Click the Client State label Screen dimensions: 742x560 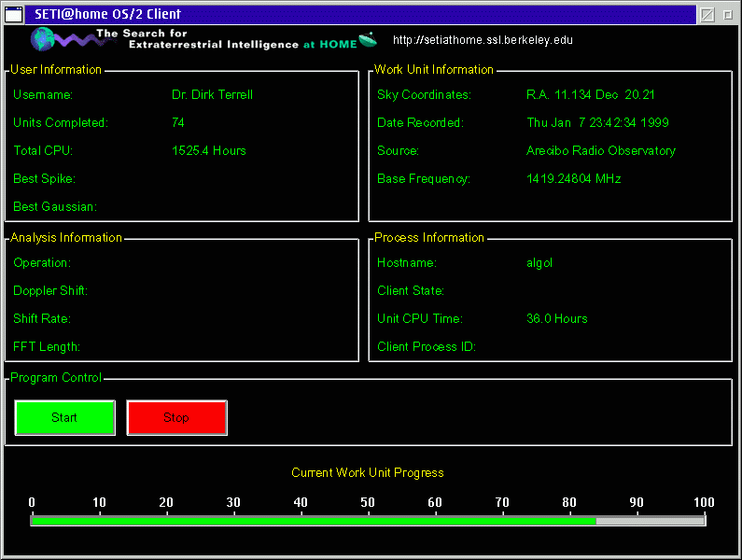click(411, 290)
